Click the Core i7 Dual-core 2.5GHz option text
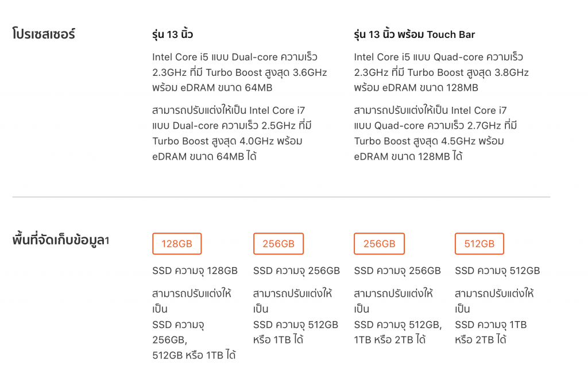588x390 pixels. point(232,133)
